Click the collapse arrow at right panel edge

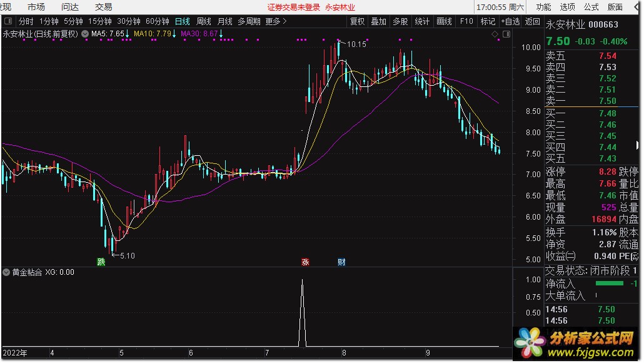[637, 145]
